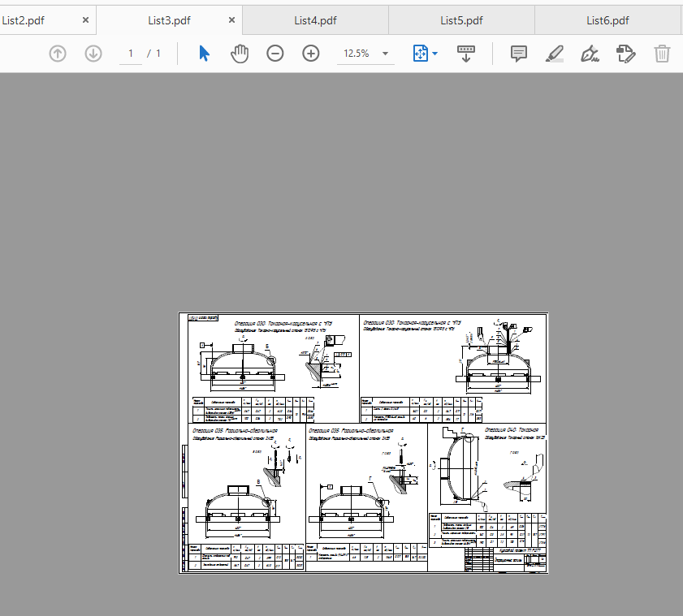Select the Hand pan tool
Viewport: 683px width, 616px height.
(x=240, y=54)
